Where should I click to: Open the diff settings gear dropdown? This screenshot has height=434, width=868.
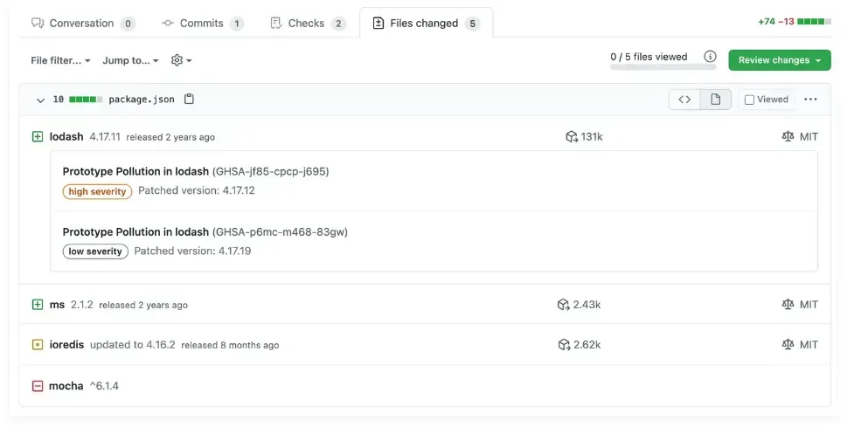(x=181, y=61)
